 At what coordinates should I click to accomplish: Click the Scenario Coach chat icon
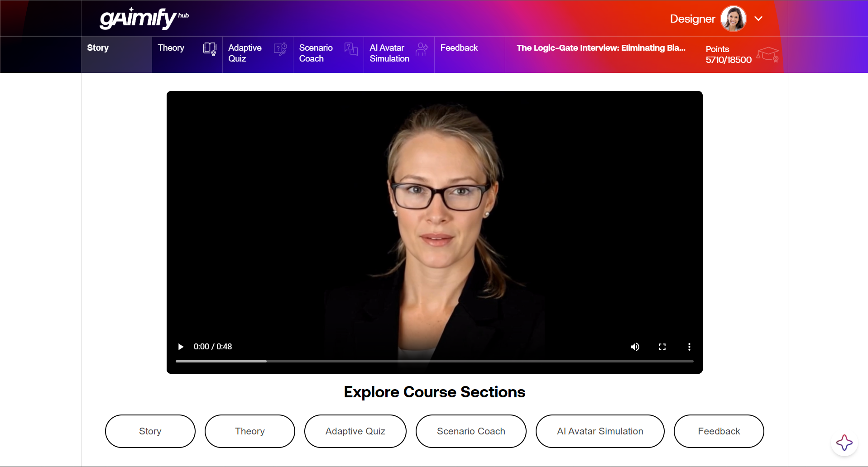351,49
